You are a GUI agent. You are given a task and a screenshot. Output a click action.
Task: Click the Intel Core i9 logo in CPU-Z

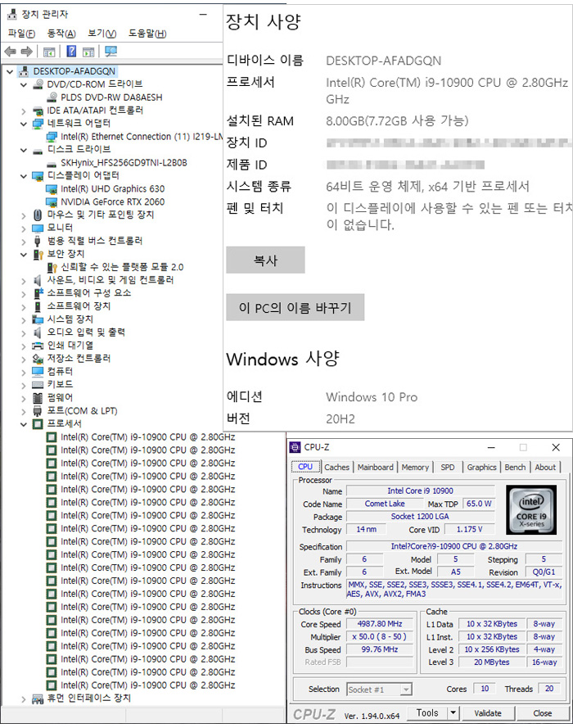coord(531,509)
